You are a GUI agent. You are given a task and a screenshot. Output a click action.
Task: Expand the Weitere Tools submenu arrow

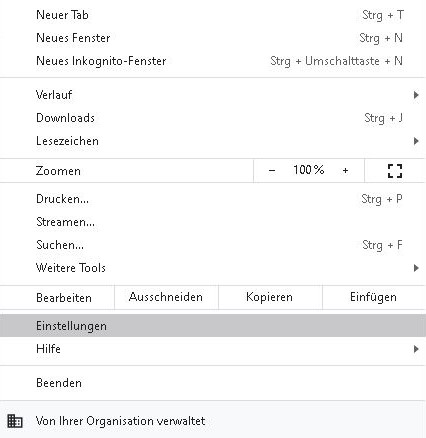point(416,268)
